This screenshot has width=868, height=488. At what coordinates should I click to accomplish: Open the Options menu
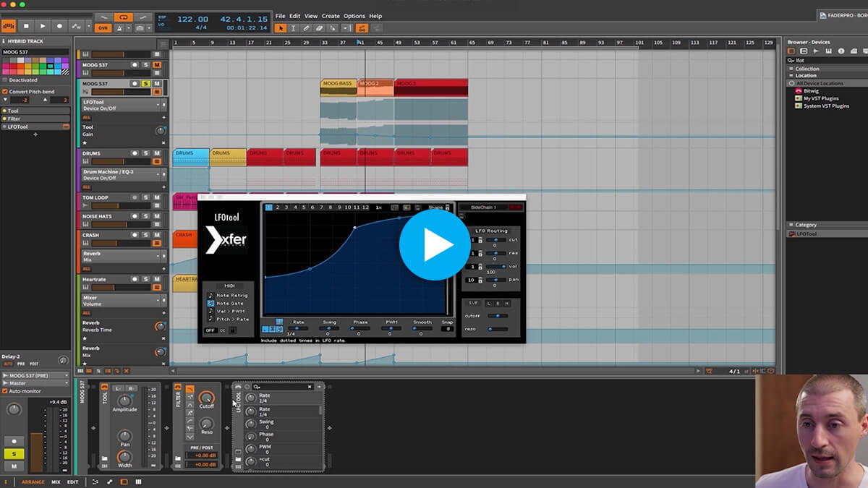[354, 16]
